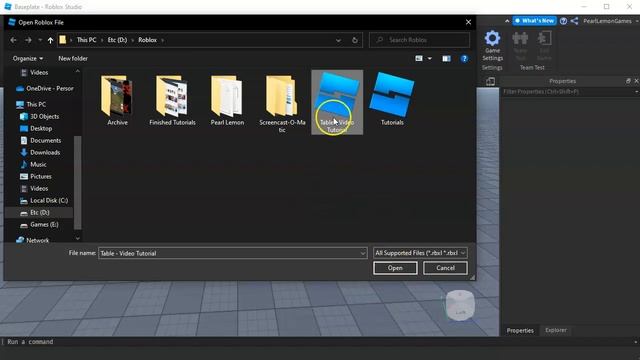Click the sidebar scroll up arrow
The width and height of the screenshot is (640, 360).
(x=78, y=71)
